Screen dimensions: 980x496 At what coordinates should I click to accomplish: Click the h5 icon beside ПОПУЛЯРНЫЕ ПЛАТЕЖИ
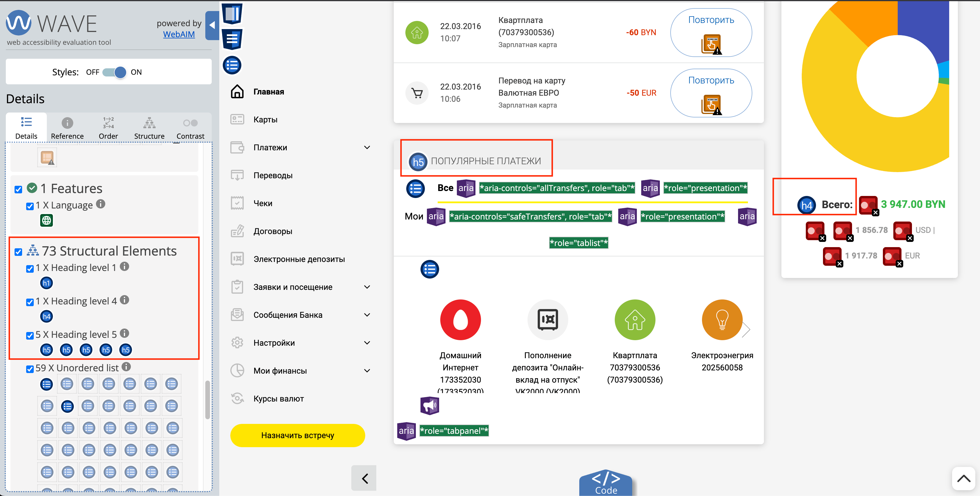point(418,162)
